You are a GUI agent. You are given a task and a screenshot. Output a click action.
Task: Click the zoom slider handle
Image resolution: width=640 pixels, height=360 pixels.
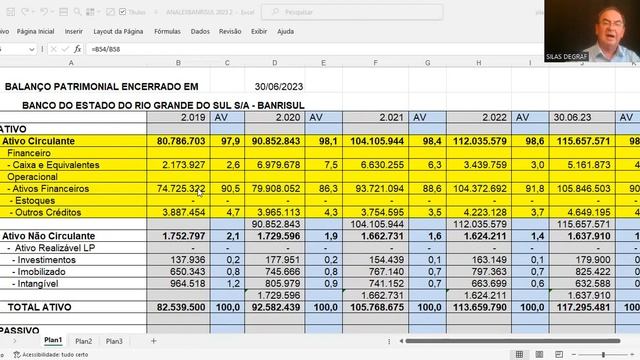[603, 355]
